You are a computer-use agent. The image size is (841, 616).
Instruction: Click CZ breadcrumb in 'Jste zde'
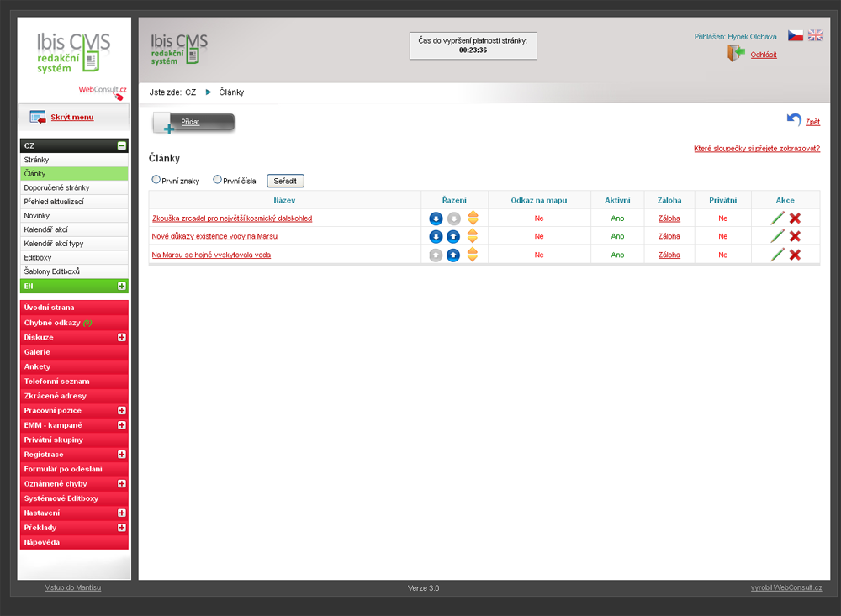click(x=190, y=92)
